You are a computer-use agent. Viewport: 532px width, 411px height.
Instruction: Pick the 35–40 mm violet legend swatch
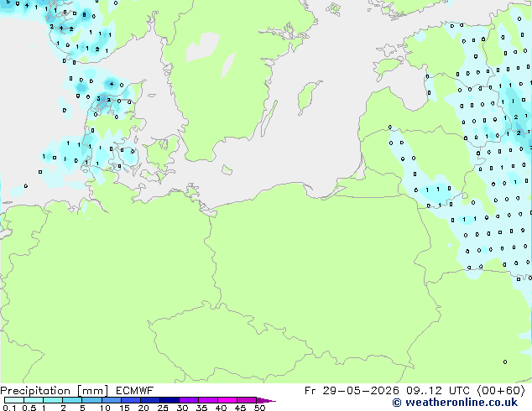click(207, 400)
